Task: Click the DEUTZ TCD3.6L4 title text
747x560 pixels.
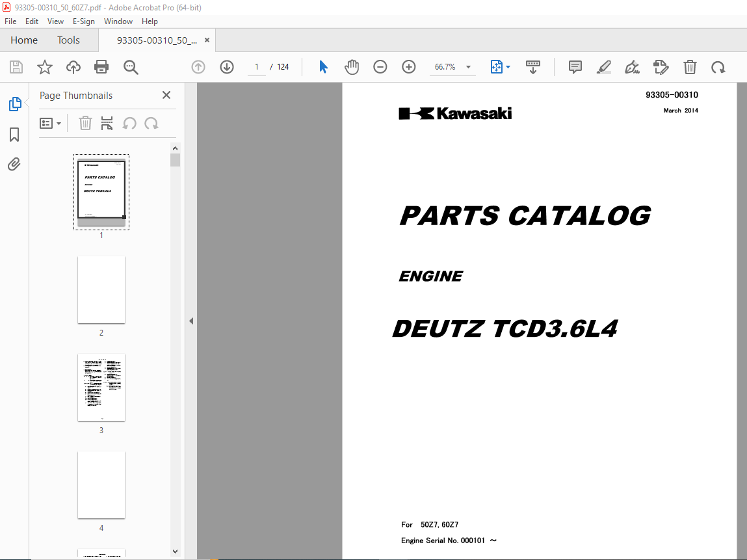Action: coord(505,329)
